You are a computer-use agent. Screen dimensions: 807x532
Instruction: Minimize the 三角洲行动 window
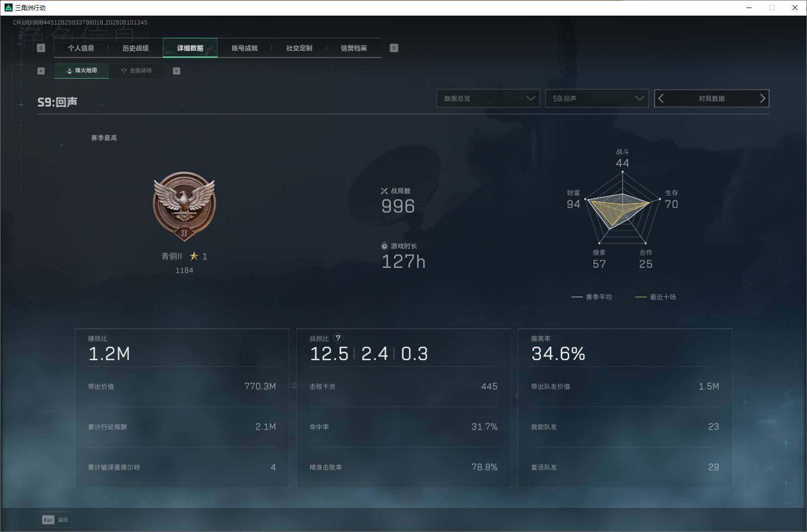(749, 8)
